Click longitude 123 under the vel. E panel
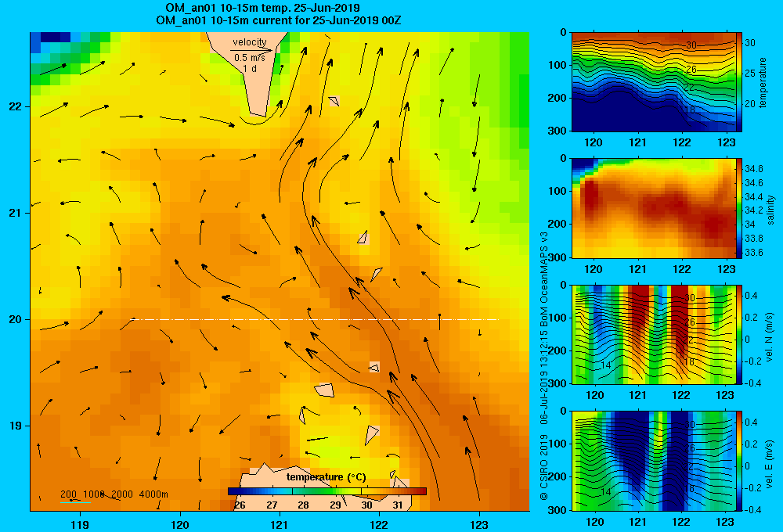The image size is (783, 532). click(726, 522)
